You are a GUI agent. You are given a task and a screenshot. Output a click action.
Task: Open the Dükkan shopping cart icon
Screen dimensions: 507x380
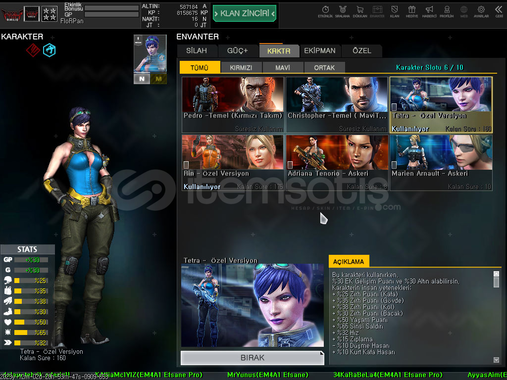click(360, 11)
